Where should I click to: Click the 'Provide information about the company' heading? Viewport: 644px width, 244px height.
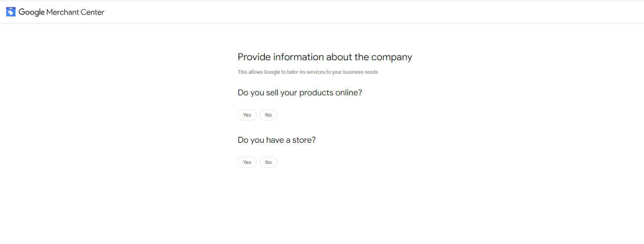pos(325,57)
